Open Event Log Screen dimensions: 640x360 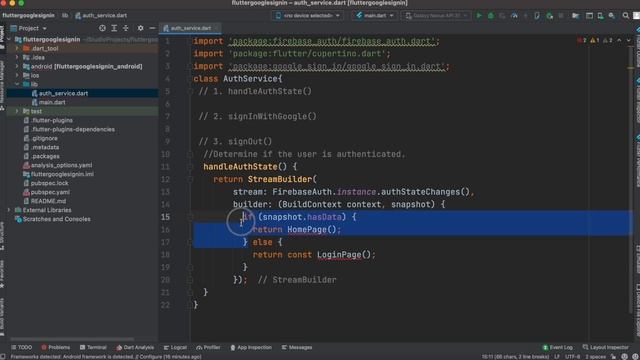pyautogui.click(x=558, y=347)
